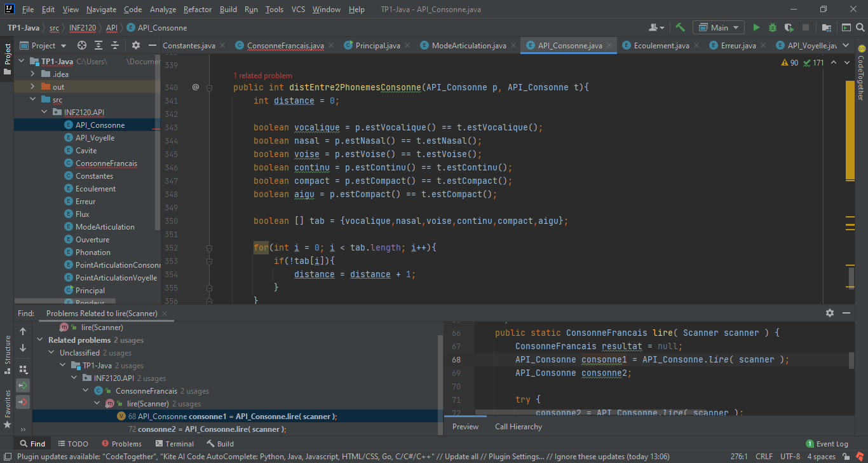Image resolution: width=868 pixels, height=463 pixels.
Task: Toggle the write access filter (red arrow)
Action: pyautogui.click(x=23, y=401)
